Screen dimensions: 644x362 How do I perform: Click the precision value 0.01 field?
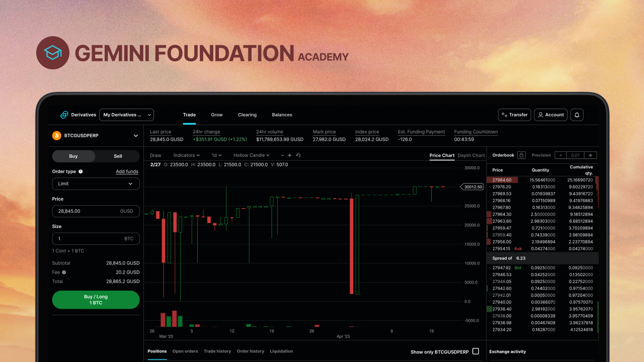[x=576, y=155]
